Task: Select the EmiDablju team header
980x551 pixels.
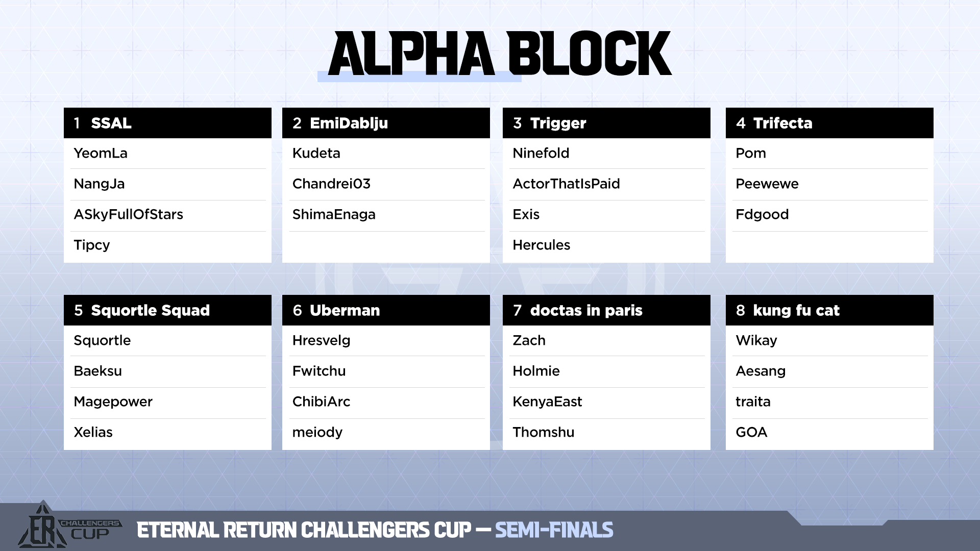Action: (x=386, y=123)
